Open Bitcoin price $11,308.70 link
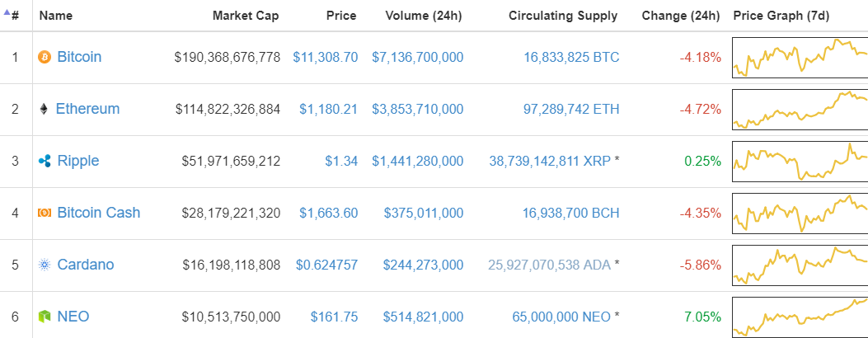This screenshot has height=338, width=868. 326,57
